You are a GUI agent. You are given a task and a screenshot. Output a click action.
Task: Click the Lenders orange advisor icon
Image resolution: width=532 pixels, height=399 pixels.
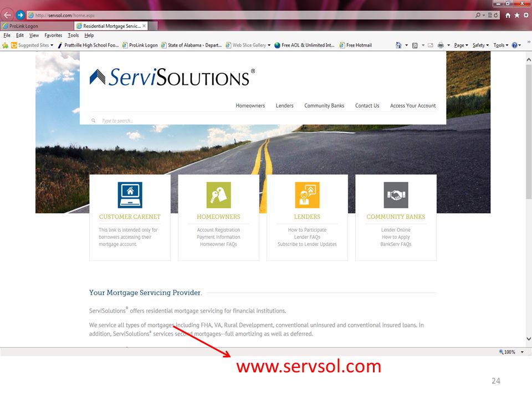point(307,195)
